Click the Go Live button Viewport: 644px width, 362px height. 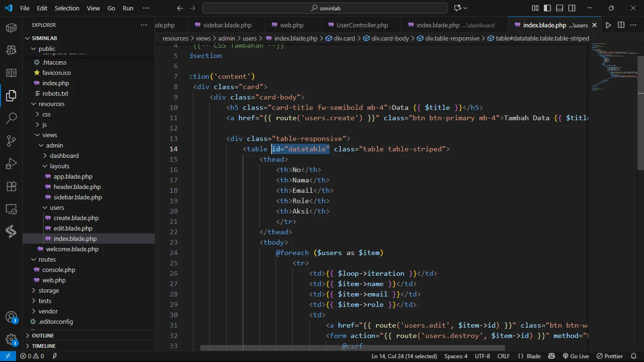[576, 356]
